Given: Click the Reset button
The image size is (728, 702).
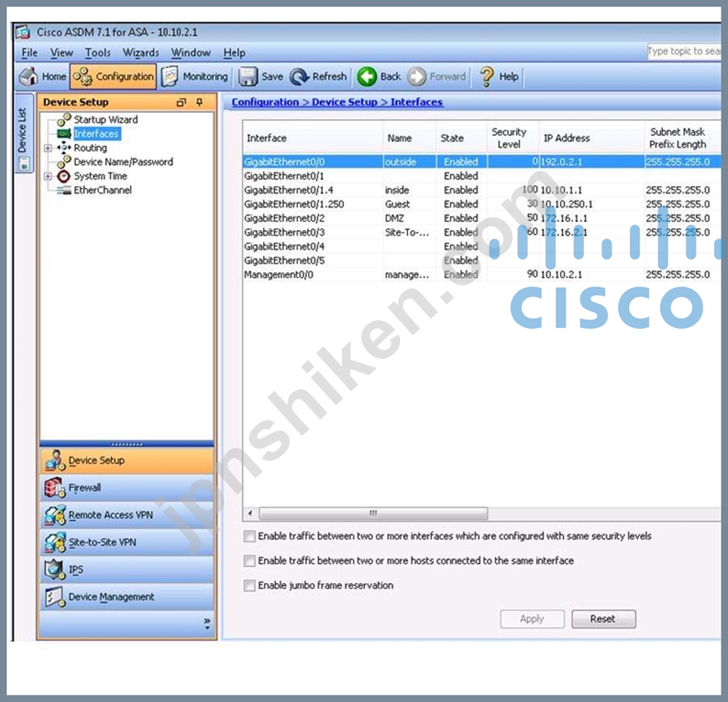Looking at the screenshot, I should (x=603, y=619).
